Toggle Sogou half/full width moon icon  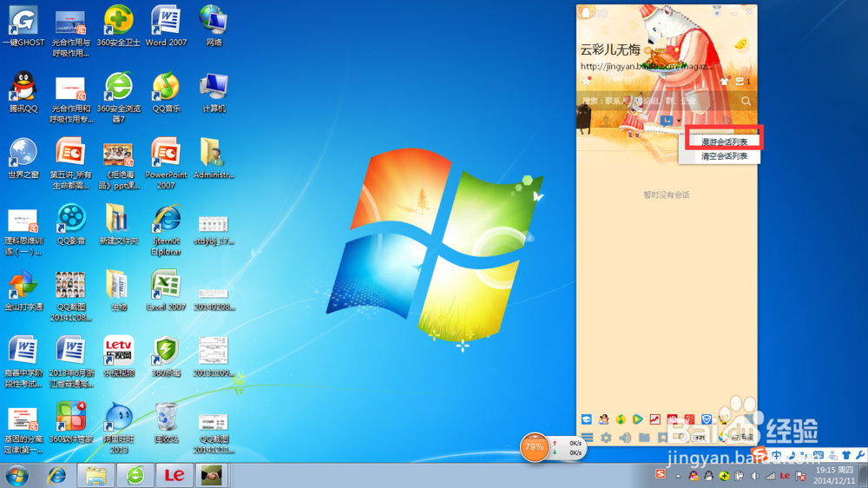point(792,455)
